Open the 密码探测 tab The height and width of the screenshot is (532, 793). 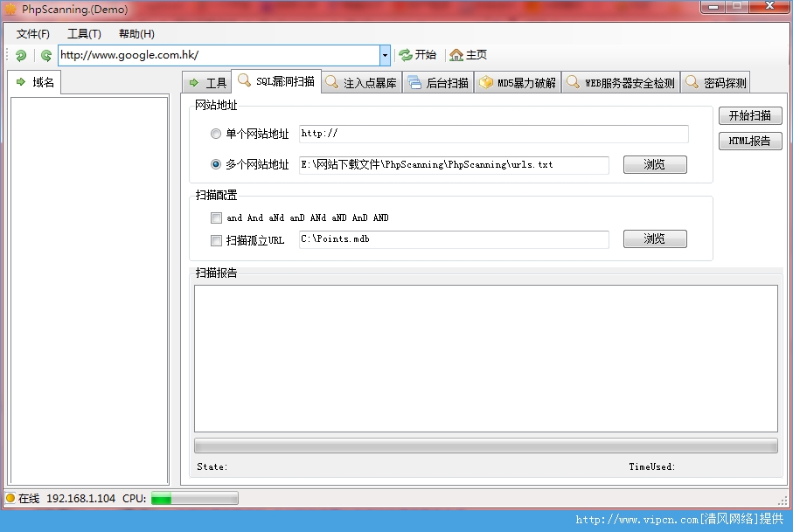(x=715, y=83)
